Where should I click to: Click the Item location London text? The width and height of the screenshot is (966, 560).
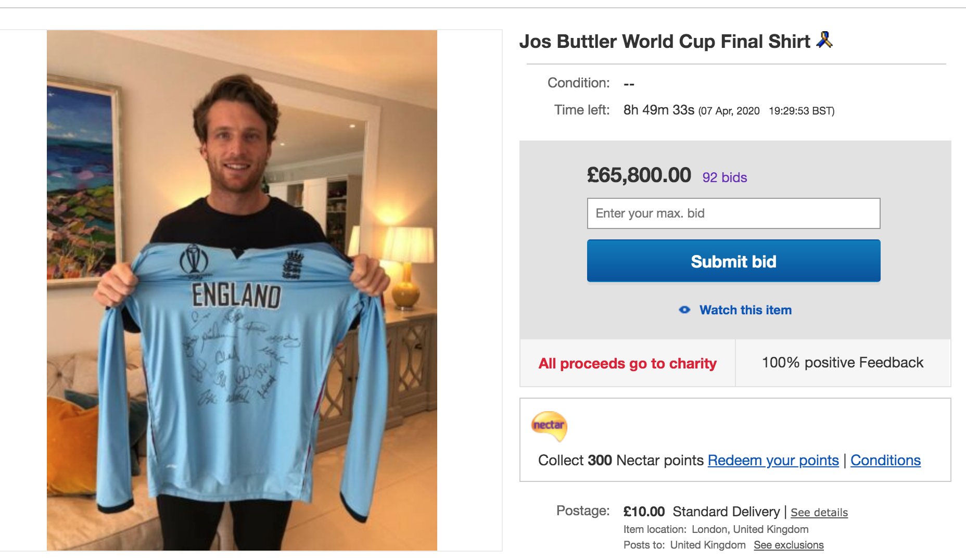pos(716,529)
